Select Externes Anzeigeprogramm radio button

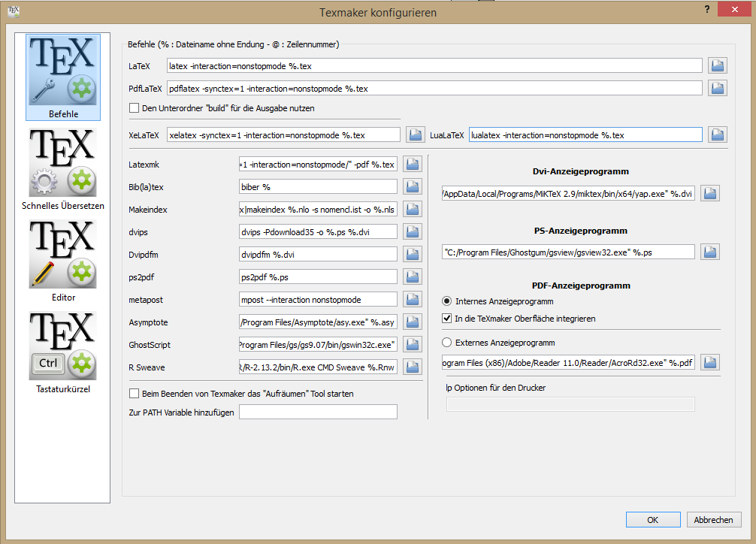(x=447, y=343)
